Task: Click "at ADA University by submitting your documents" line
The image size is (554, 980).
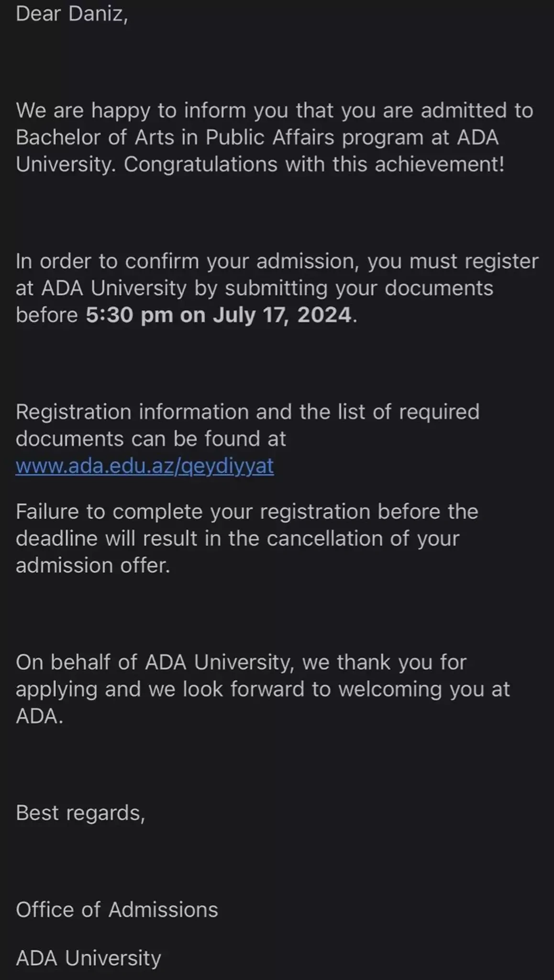Action: pos(254,288)
